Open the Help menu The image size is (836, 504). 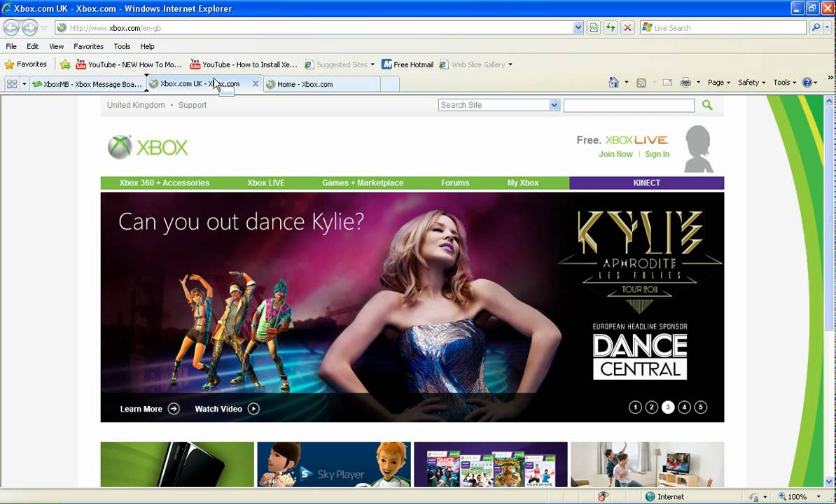(147, 46)
